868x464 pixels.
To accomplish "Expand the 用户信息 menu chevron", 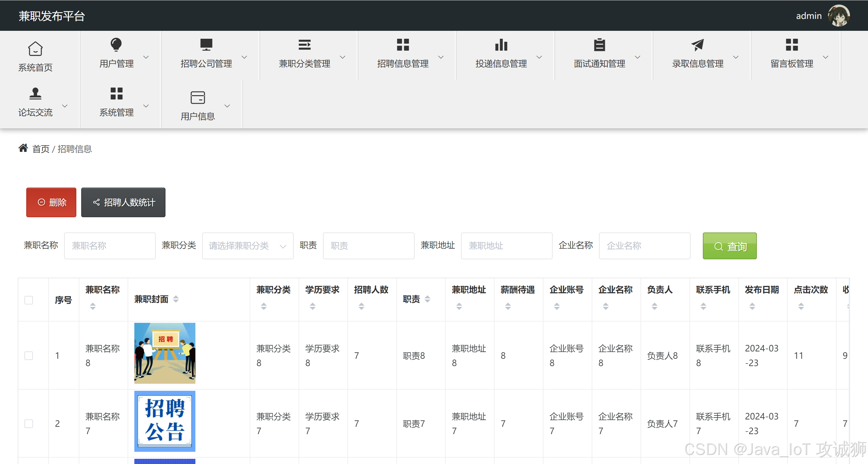I will coord(227,106).
